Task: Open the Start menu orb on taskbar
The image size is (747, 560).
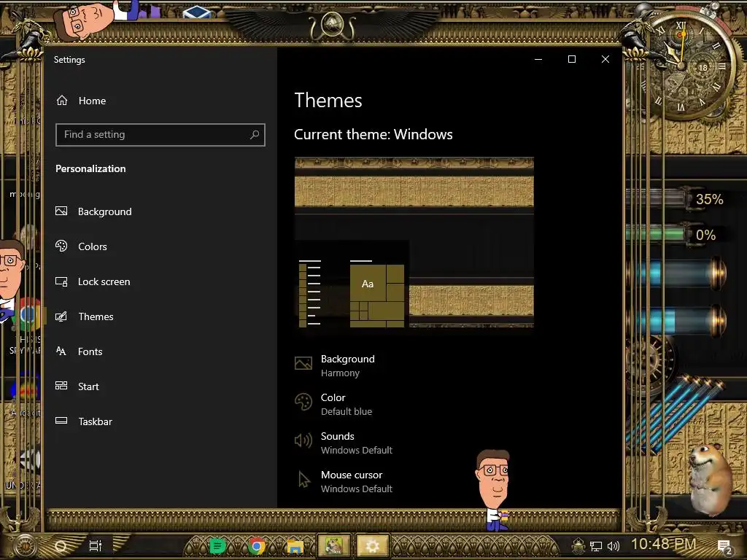Action: point(25,545)
